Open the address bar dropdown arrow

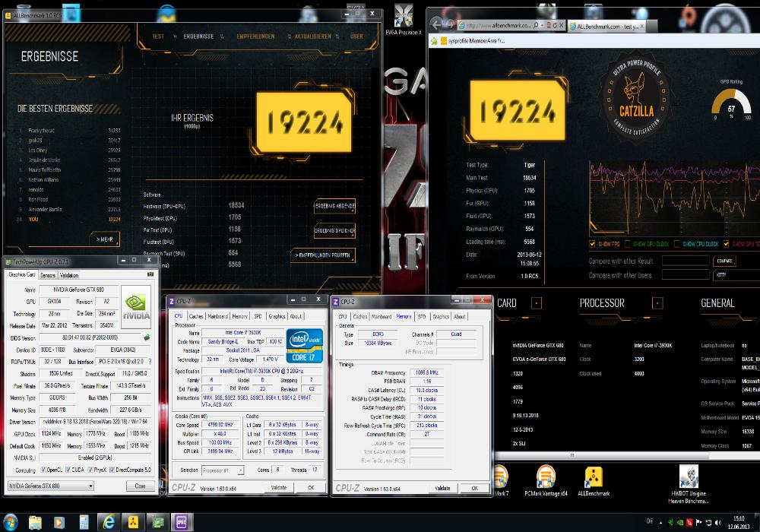click(x=543, y=25)
